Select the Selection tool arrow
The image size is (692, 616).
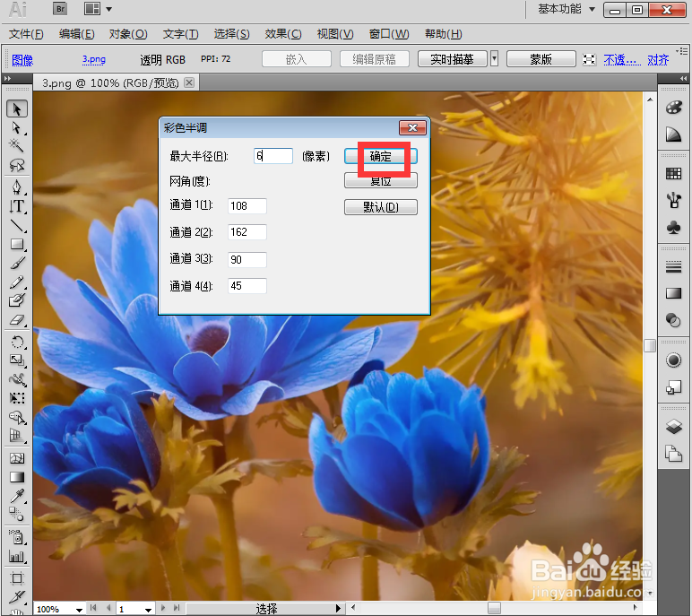pos(17,109)
